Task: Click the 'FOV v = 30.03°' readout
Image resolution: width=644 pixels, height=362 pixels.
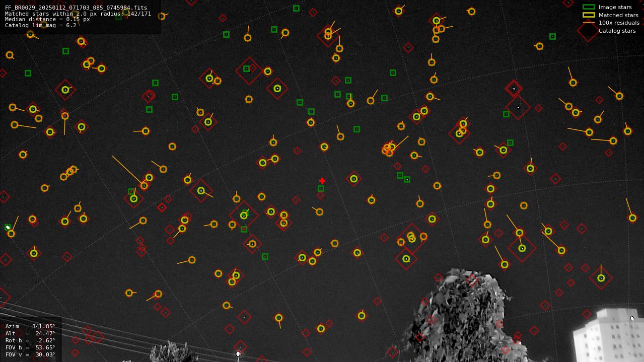Action: (x=30, y=355)
